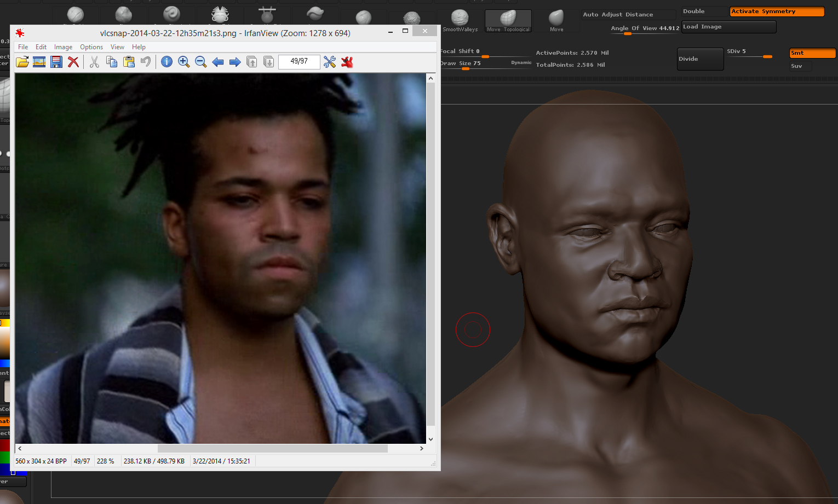Maximize the IrfanView window
Screen dimensions: 838x504
click(x=405, y=31)
